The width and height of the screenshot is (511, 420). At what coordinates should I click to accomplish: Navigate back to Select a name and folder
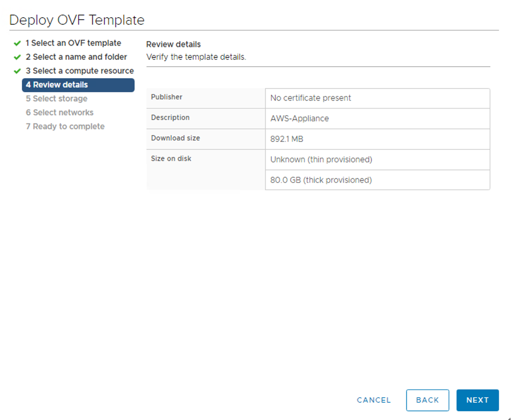[76, 57]
